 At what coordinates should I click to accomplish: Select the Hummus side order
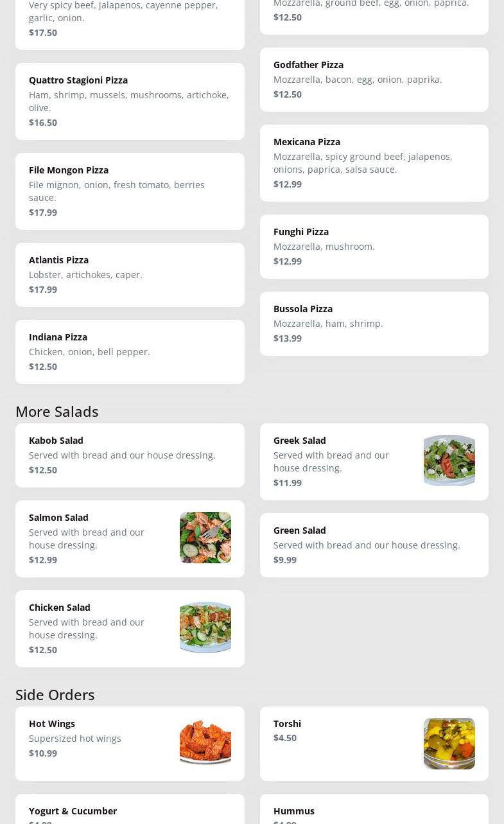tap(374, 811)
